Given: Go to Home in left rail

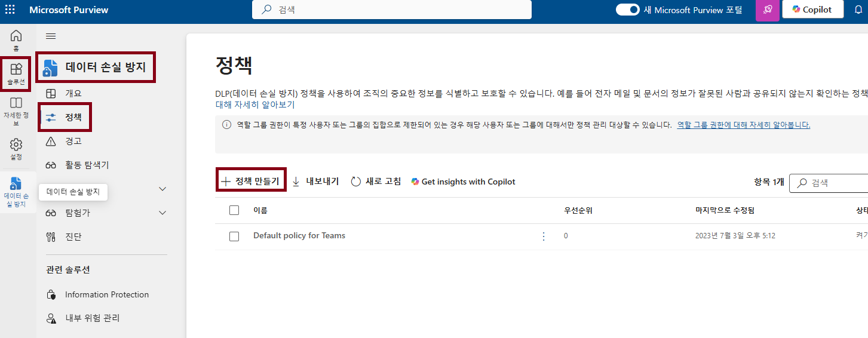Looking at the screenshot, I should [16, 41].
